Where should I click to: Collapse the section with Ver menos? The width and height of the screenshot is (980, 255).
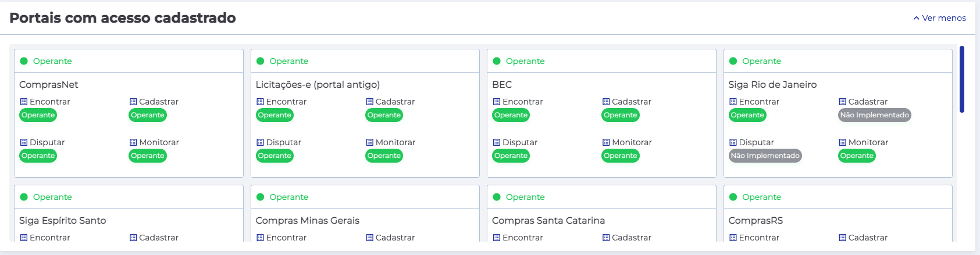click(x=939, y=18)
